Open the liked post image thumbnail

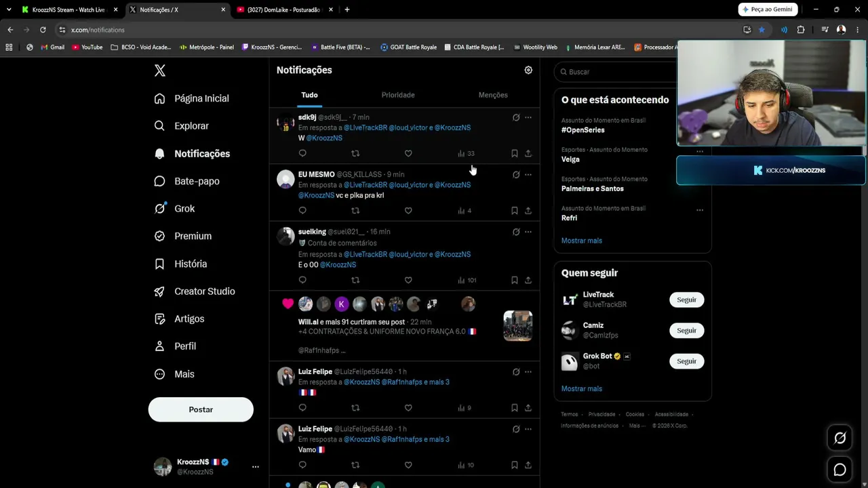pyautogui.click(x=518, y=326)
